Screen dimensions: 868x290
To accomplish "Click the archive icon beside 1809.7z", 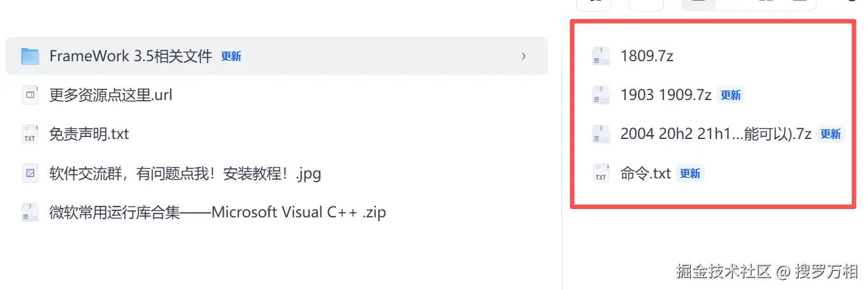I will click(x=601, y=56).
